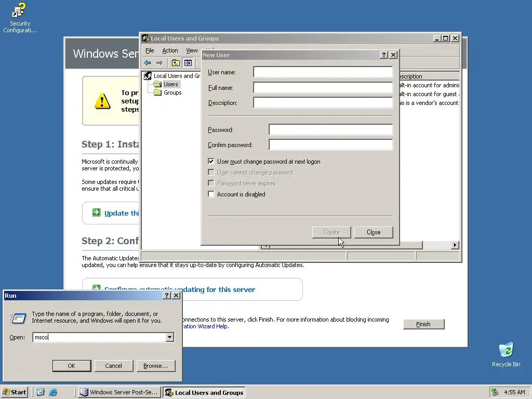This screenshot has height=399, width=532.
Task: Check Account is disabled
Action: pyautogui.click(x=211, y=194)
